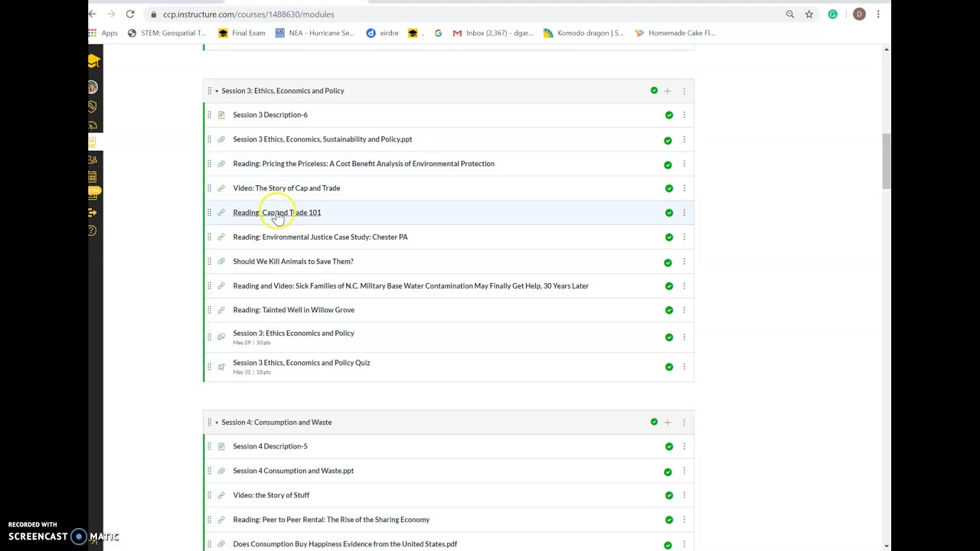Toggle published checkmark for Session 4 module
Screen dimensions: 980x551
coord(654,422)
